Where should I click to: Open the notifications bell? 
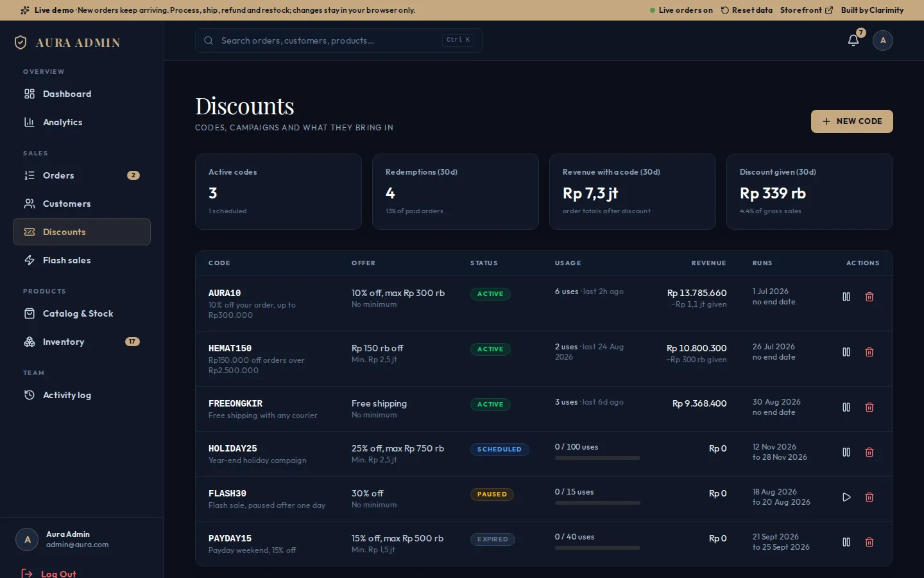853,40
